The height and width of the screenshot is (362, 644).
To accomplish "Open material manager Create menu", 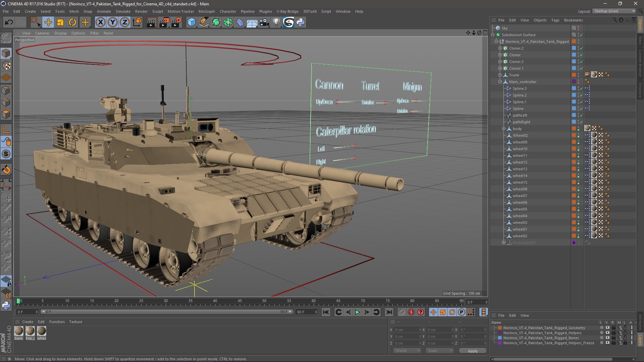I will (28, 322).
